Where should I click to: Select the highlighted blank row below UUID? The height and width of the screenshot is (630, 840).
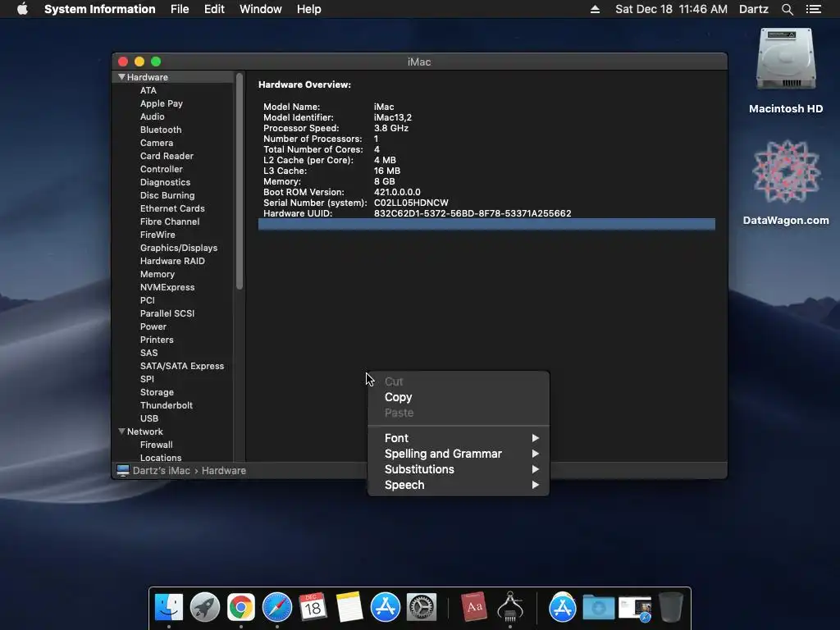pyautogui.click(x=486, y=224)
